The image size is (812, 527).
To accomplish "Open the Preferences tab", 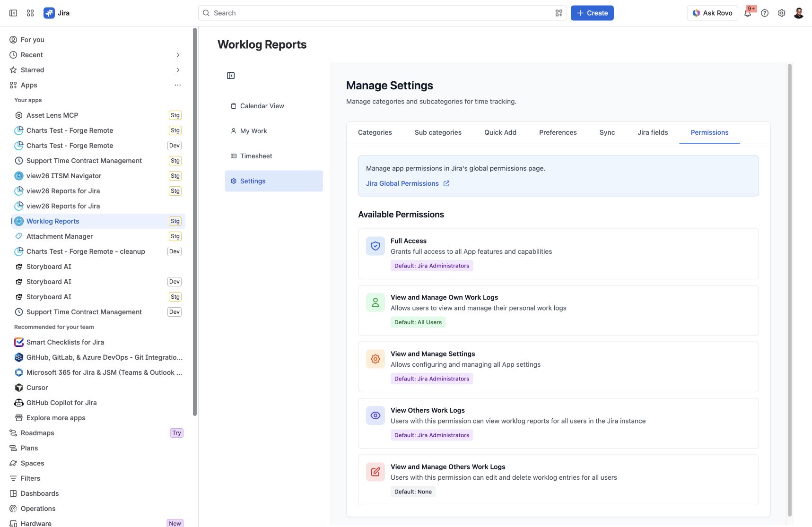I will click(x=558, y=132).
